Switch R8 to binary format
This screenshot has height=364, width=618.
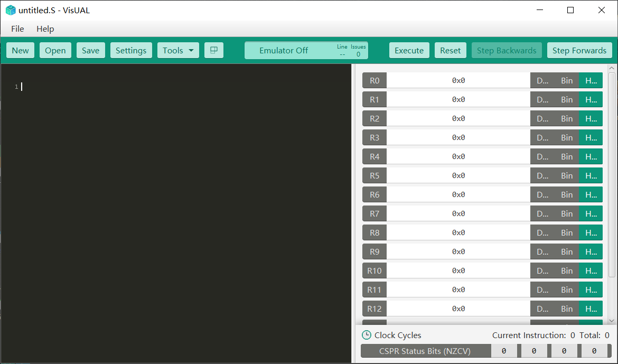click(x=567, y=232)
